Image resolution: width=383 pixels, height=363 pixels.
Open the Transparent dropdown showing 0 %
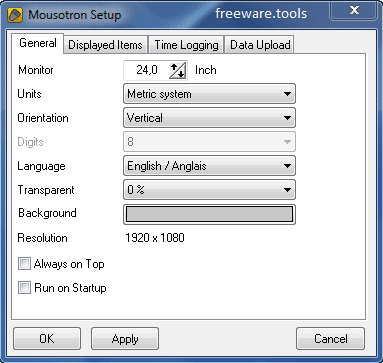tap(209, 190)
